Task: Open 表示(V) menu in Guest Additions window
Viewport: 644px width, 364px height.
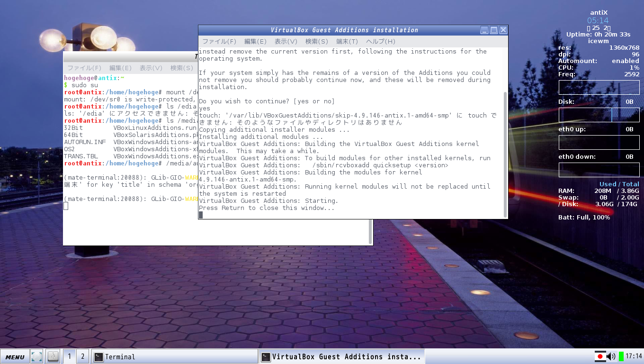Action: pyautogui.click(x=286, y=42)
